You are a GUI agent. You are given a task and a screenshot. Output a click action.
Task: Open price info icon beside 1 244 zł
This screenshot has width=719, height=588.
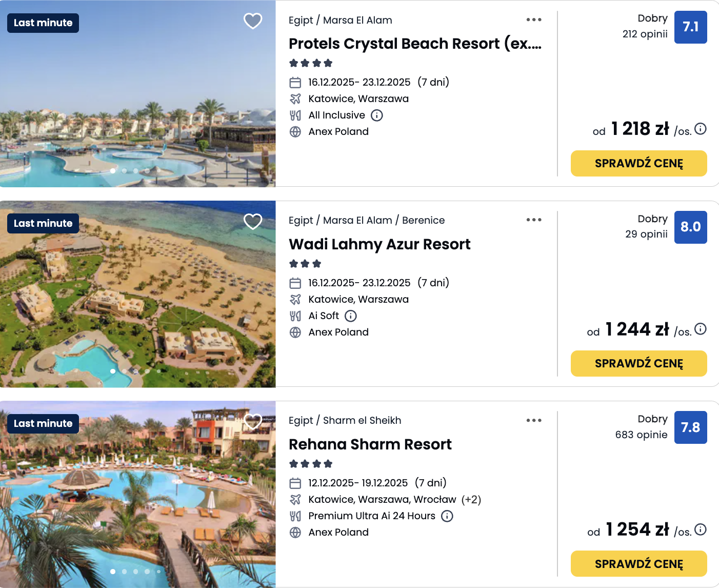tap(701, 329)
